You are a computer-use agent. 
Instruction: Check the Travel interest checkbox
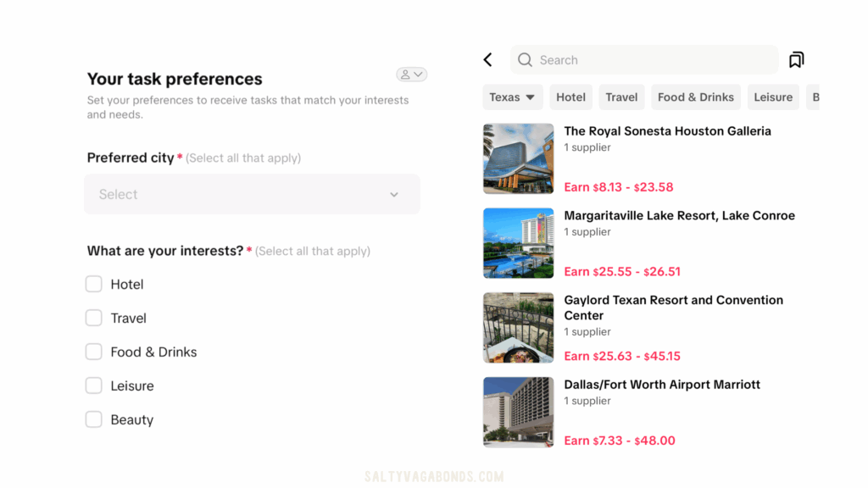(93, 318)
